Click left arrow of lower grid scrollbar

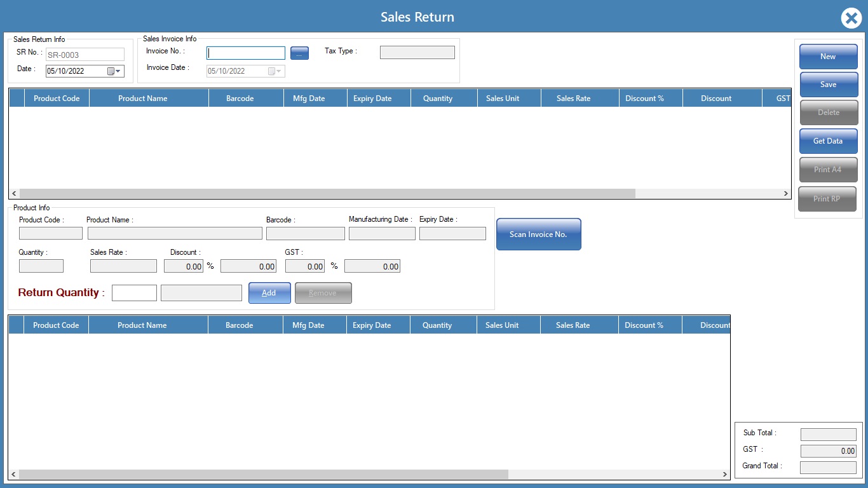pyautogui.click(x=13, y=474)
